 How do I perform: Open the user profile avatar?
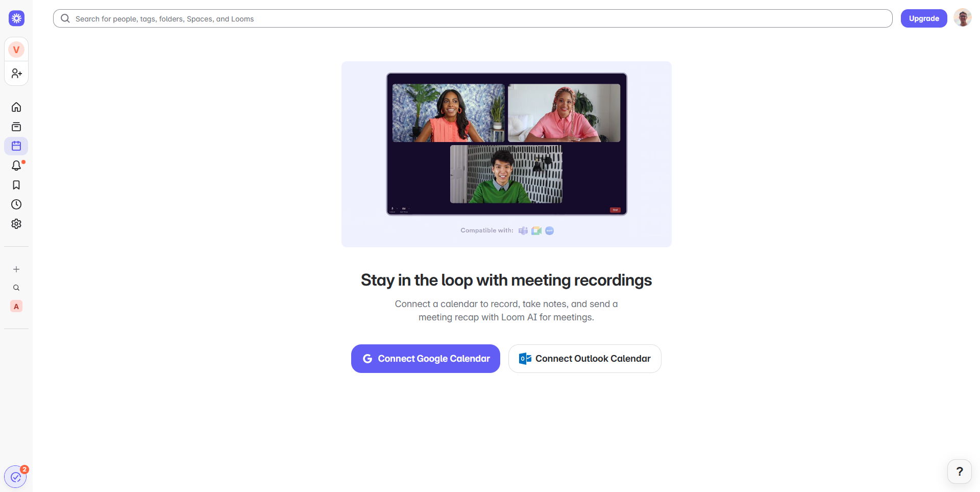[963, 18]
